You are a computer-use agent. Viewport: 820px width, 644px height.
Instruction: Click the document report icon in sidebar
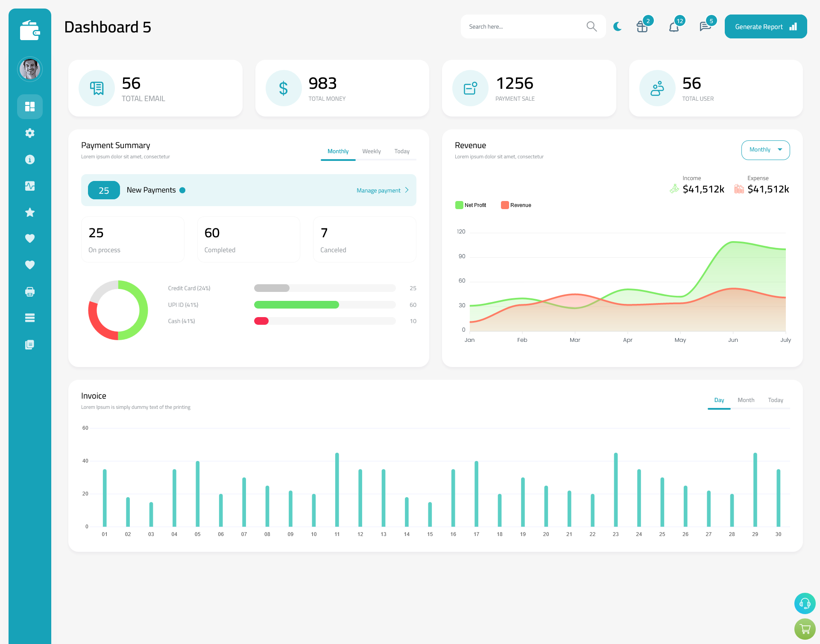click(x=30, y=345)
